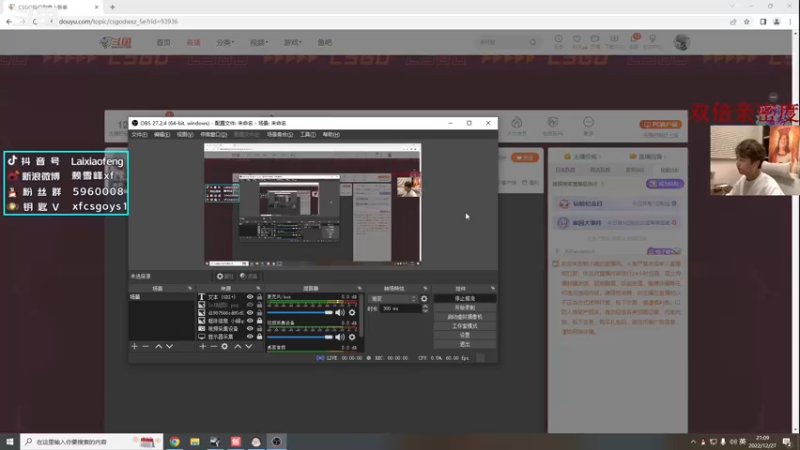The width and height of the screenshot is (800, 450).
Task: Open Douyu followed heart icon
Action: click(x=577, y=41)
